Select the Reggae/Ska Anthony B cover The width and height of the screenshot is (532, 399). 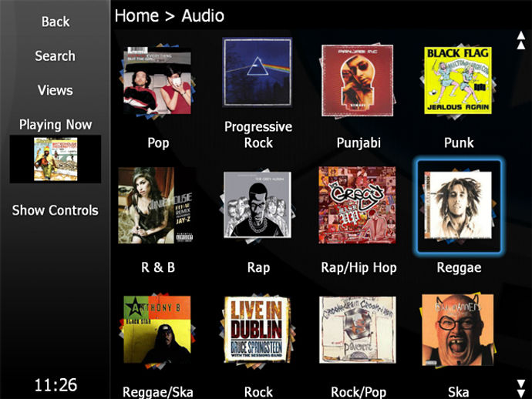coord(157,331)
